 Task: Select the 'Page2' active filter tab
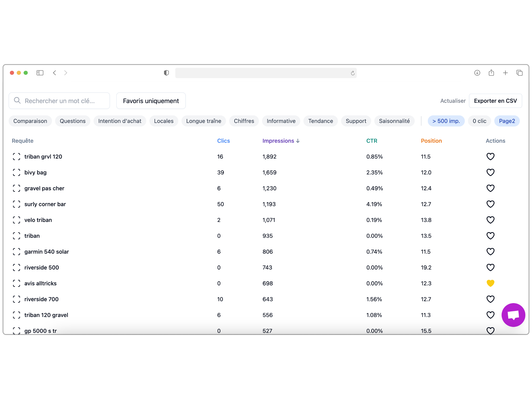507,121
